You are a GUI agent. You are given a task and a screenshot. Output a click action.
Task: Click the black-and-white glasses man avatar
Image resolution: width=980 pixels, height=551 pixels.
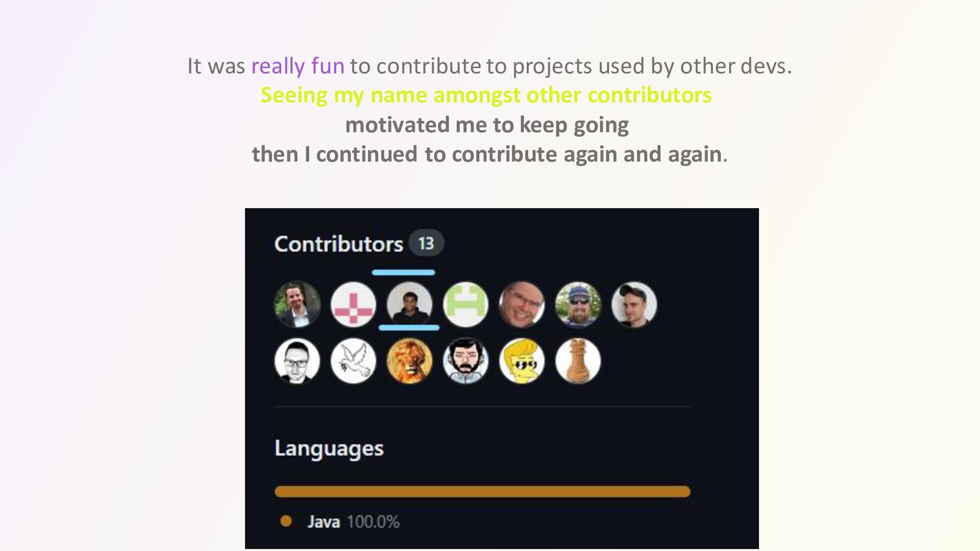click(297, 361)
